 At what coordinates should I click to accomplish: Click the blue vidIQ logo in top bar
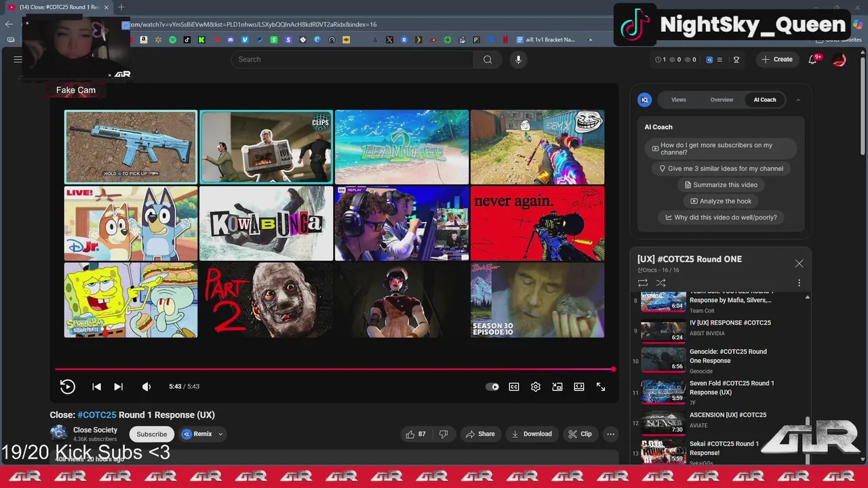point(709,60)
